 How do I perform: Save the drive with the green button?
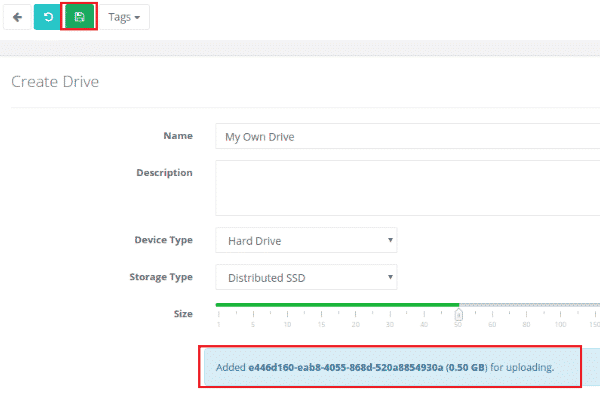click(x=79, y=17)
